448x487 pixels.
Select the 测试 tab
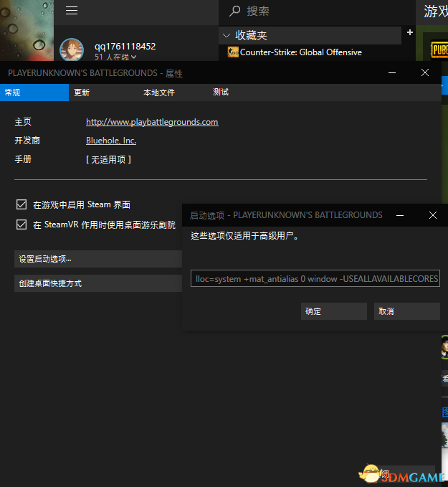pos(221,93)
